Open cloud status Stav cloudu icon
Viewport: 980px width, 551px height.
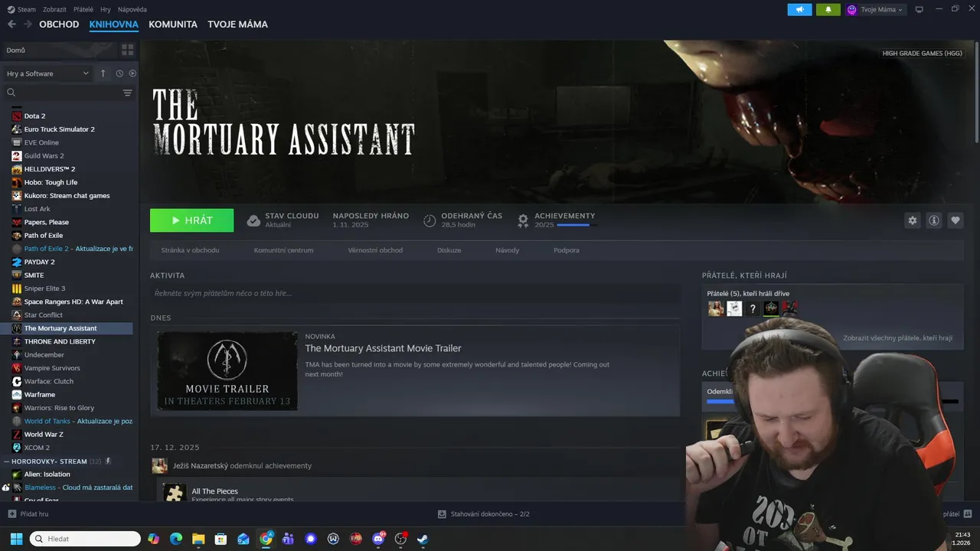point(253,220)
